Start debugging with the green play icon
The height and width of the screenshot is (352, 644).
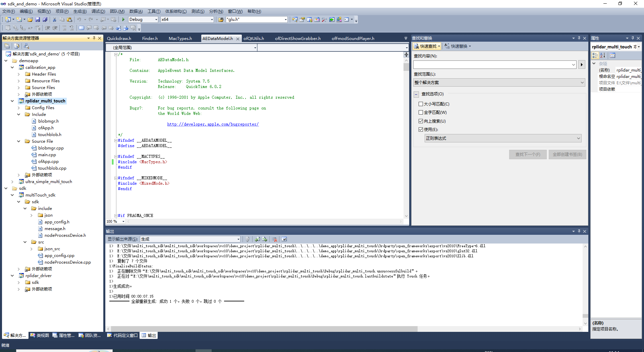[x=123, y=19]
